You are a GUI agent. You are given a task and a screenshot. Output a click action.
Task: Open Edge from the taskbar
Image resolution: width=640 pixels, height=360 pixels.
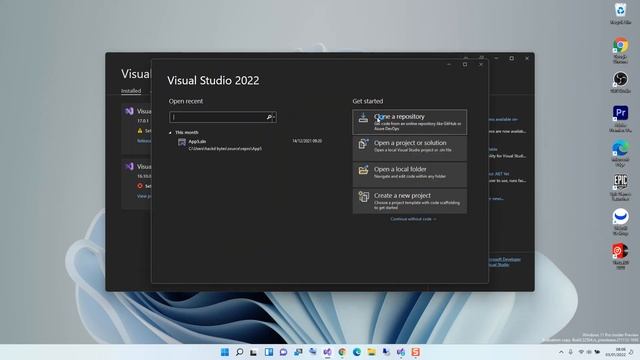(x=357, y=352)
